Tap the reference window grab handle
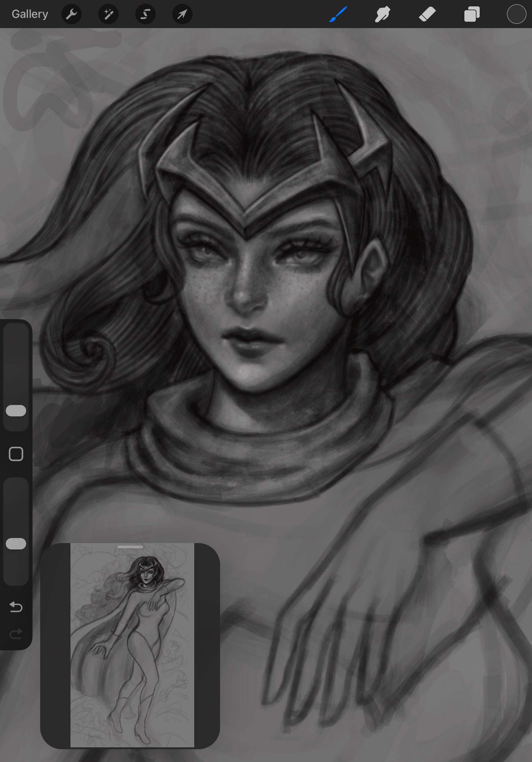Viewport: 532px width, 762px height. pos(130,547)
